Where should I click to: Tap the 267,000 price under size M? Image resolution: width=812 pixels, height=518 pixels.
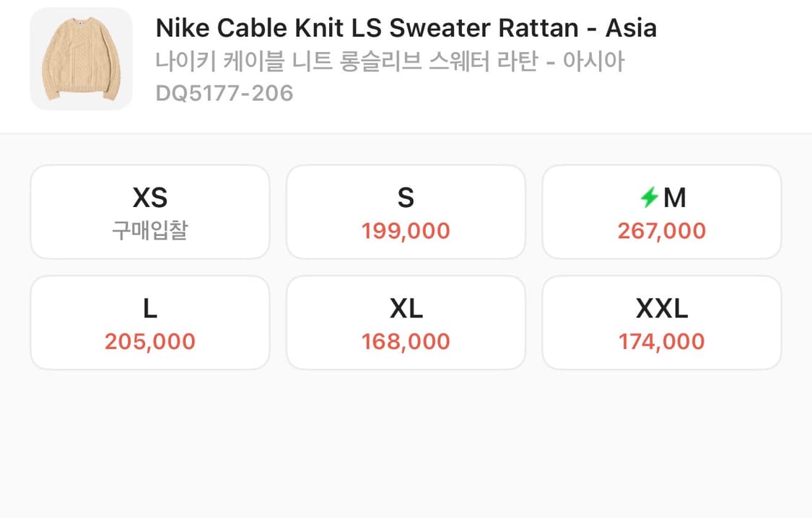click(x=661, y=230)
